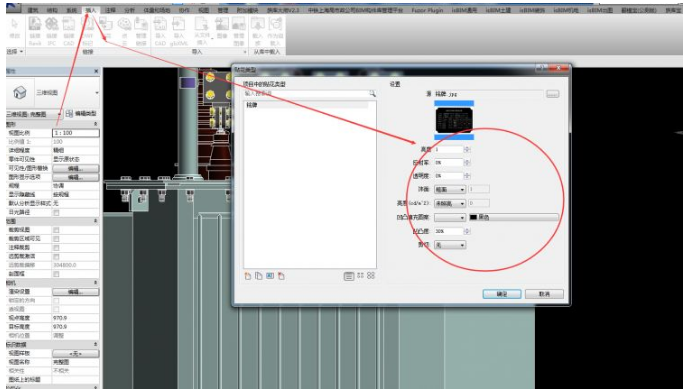Toggle the section box checkbox

56,274
